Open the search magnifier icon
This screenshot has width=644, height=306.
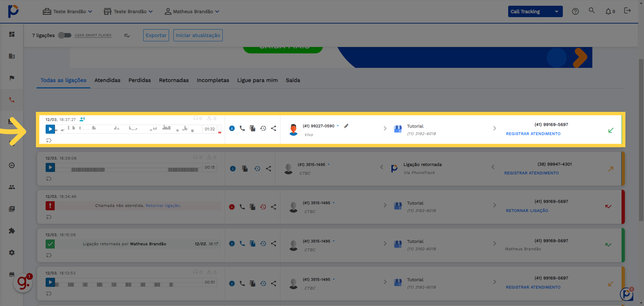tap(592, 11)
